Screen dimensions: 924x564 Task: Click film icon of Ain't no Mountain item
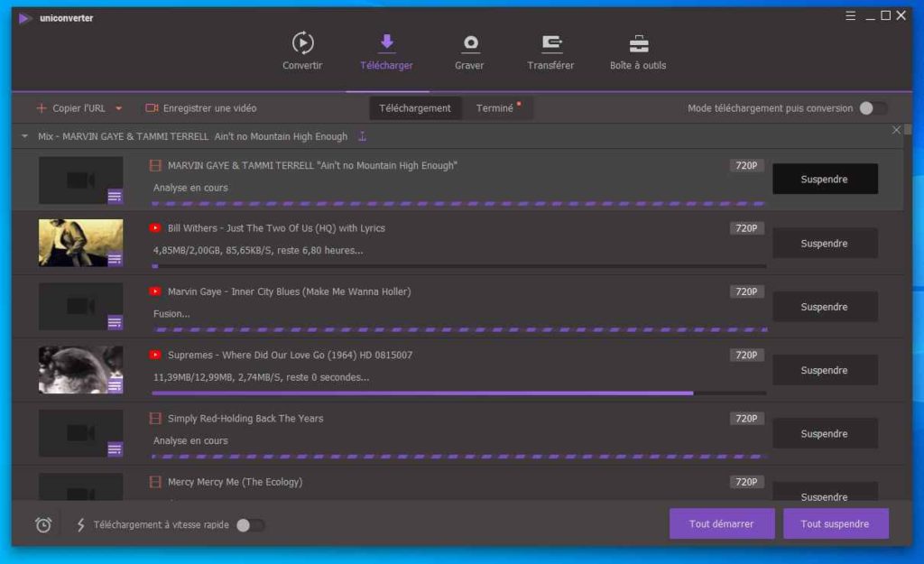coord(155,166)
